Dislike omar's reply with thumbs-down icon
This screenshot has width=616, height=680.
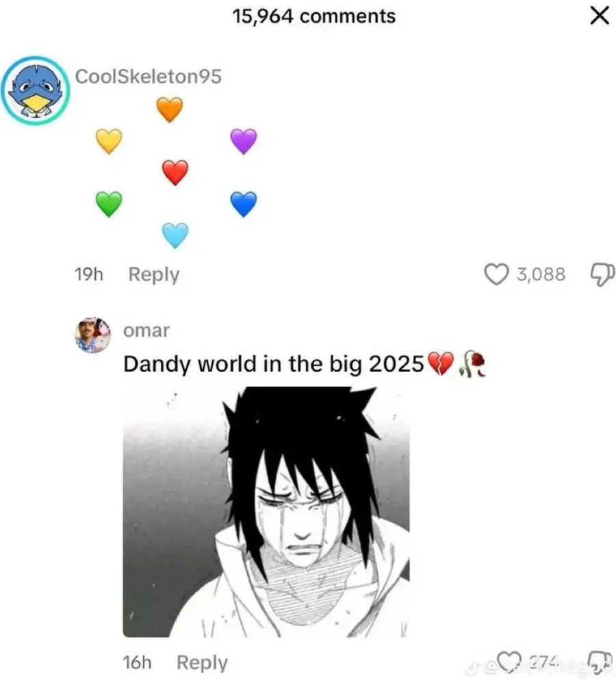point(600,662)
